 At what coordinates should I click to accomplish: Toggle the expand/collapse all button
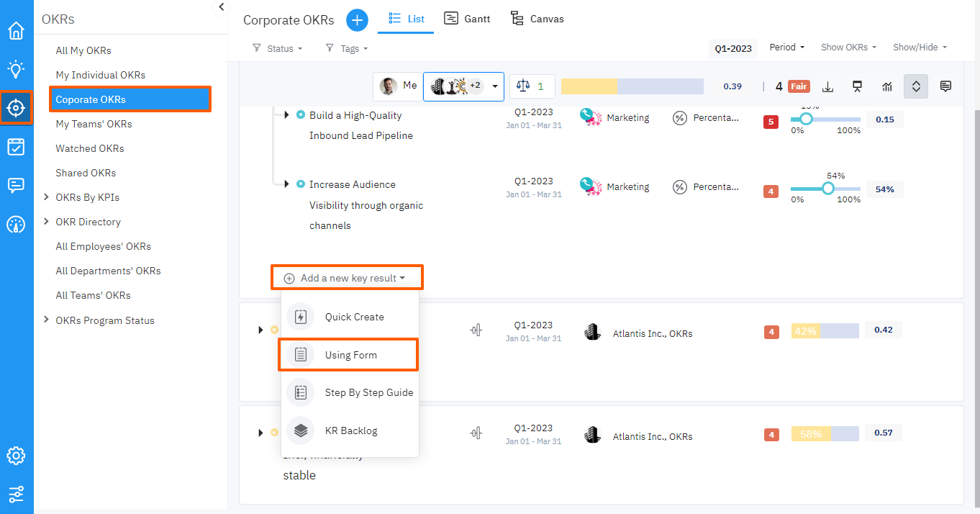[916, 86]
